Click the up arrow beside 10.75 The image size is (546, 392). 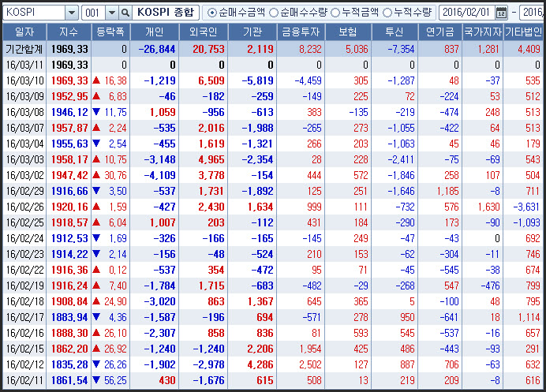pyautogui.click(x=96, y=159)
